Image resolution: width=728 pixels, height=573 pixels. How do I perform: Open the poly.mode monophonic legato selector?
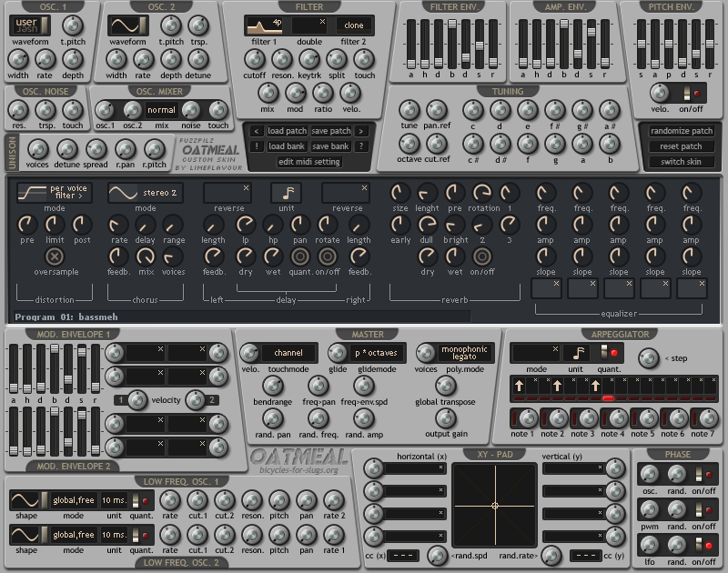[464, 353]
